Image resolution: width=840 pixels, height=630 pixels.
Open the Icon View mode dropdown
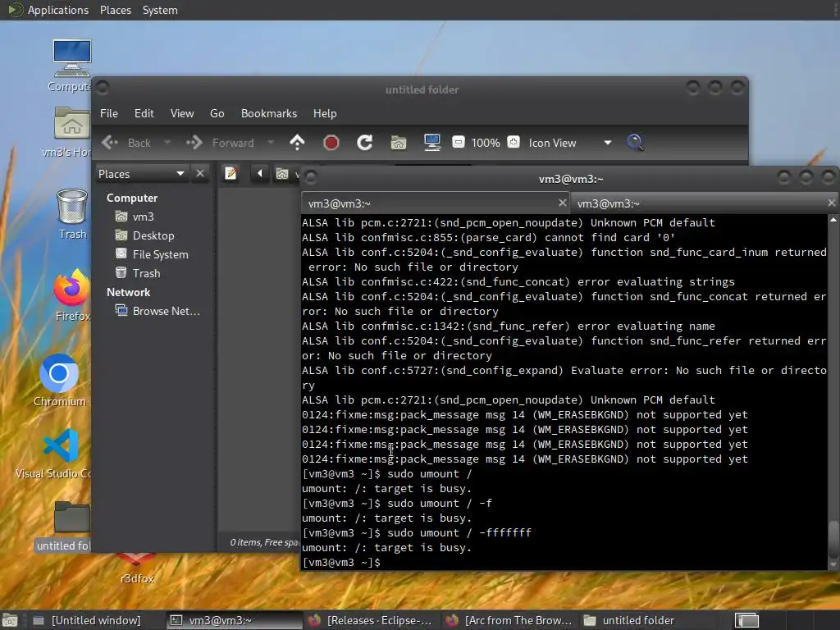570,143
